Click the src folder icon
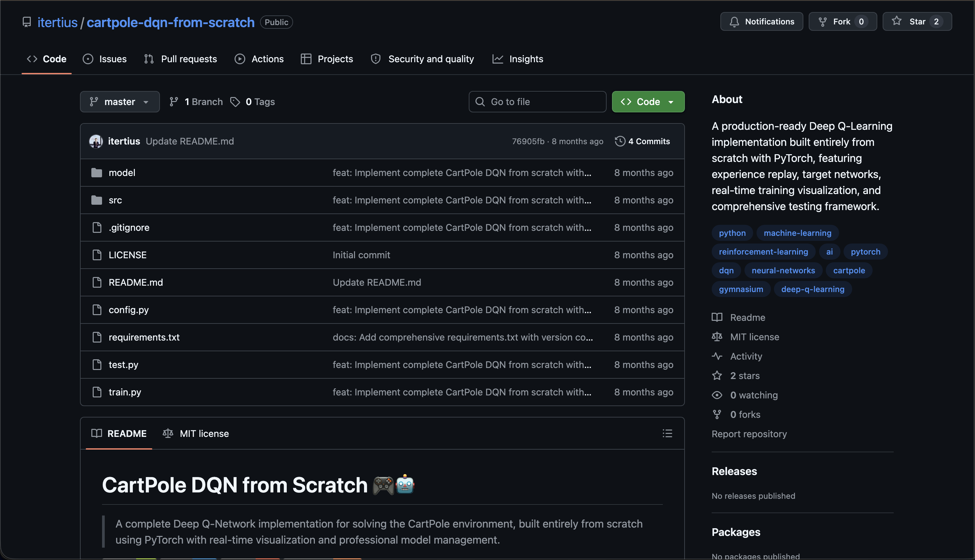The height and width of the screenshot is (560, 975). point(97,200)
